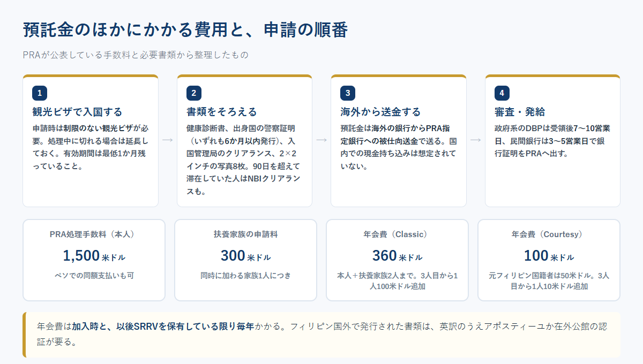Viewport: 643px width, 364px height.
Task: Select step title 書類をそろえる
Action: [x=221, y=112]
